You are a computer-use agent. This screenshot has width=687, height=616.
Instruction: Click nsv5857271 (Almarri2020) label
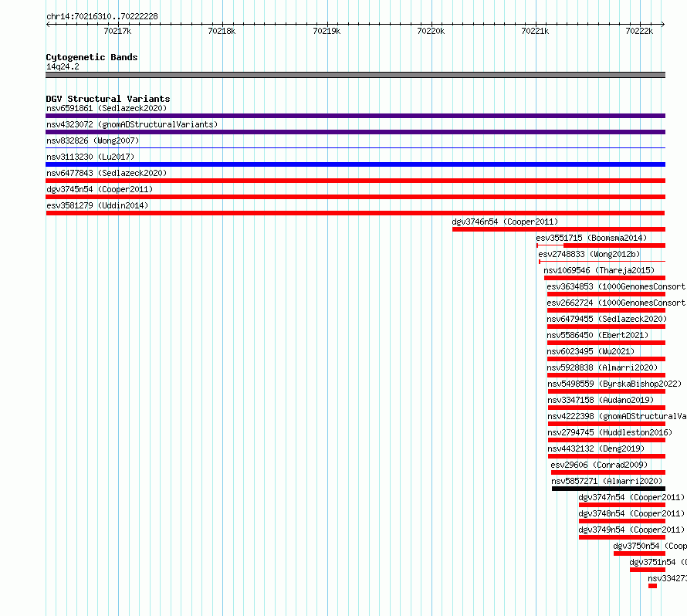[607, 481]
